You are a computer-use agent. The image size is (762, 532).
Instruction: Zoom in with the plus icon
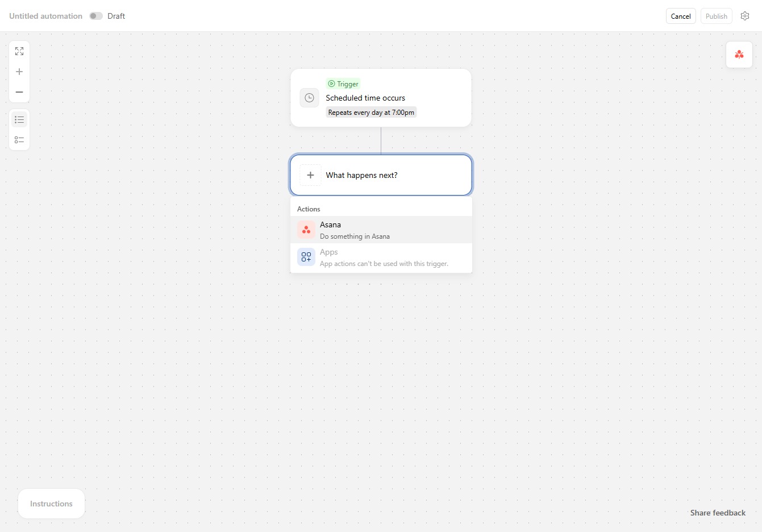click(19, 72)
